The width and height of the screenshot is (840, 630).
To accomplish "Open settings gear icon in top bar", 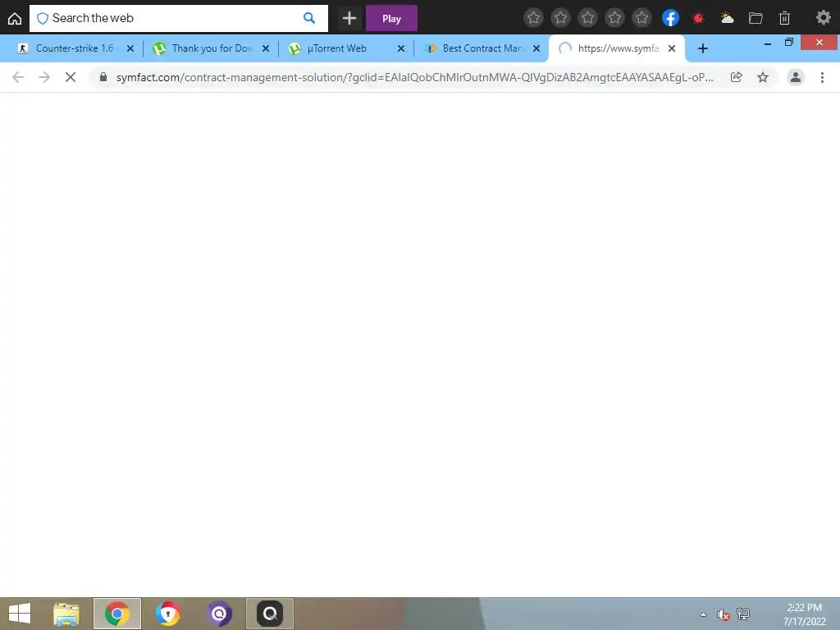I will [x=823, y=18].
